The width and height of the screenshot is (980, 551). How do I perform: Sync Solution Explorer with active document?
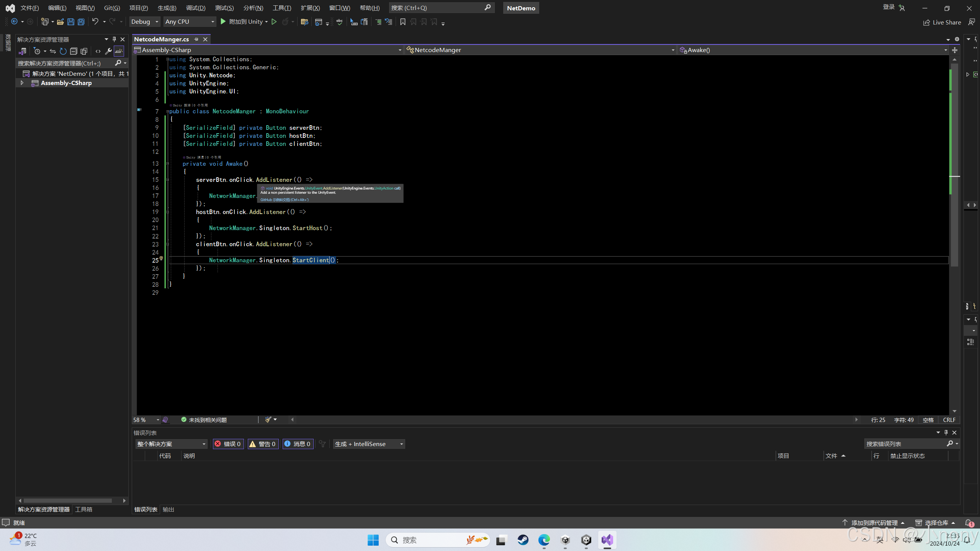(x=53, y=51)
